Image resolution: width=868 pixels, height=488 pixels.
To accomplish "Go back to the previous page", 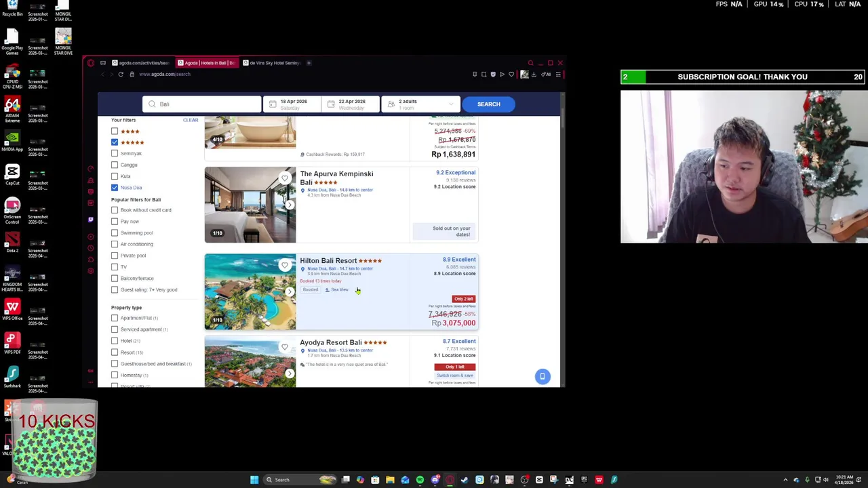I will point(103,74).
